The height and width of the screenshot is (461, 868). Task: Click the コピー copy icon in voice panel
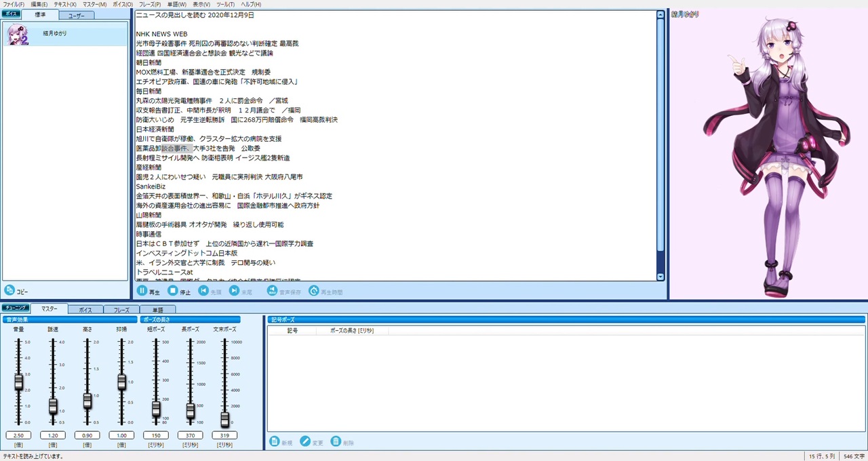[9, 290]
